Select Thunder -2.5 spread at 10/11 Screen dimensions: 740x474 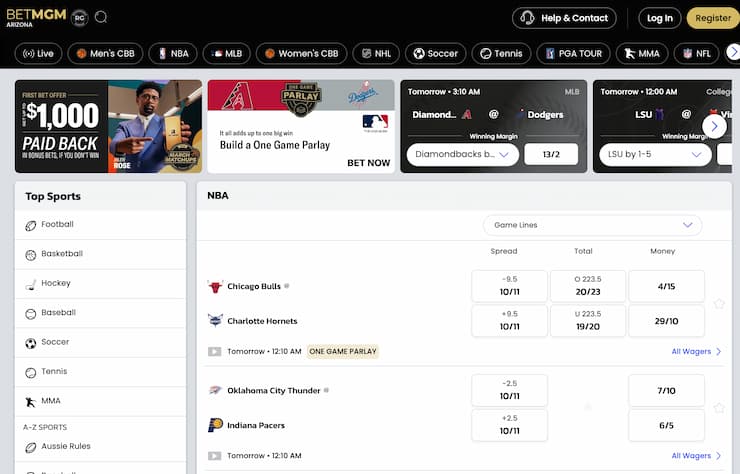509,390
